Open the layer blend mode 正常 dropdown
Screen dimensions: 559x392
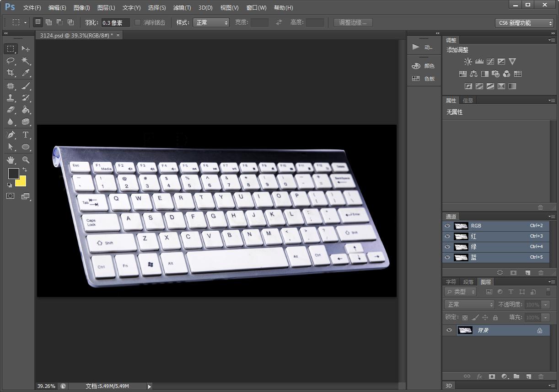click(469, 304)
